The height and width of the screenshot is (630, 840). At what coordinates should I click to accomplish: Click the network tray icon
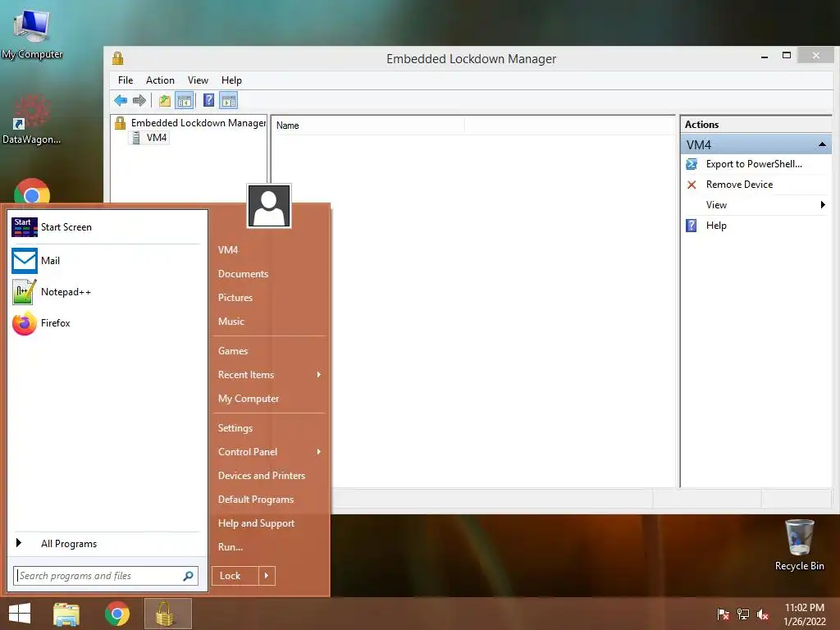[x=743, y=614]
